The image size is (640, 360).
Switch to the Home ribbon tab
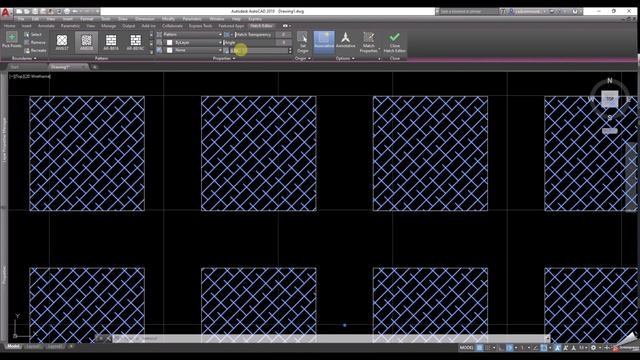(9, 26)
